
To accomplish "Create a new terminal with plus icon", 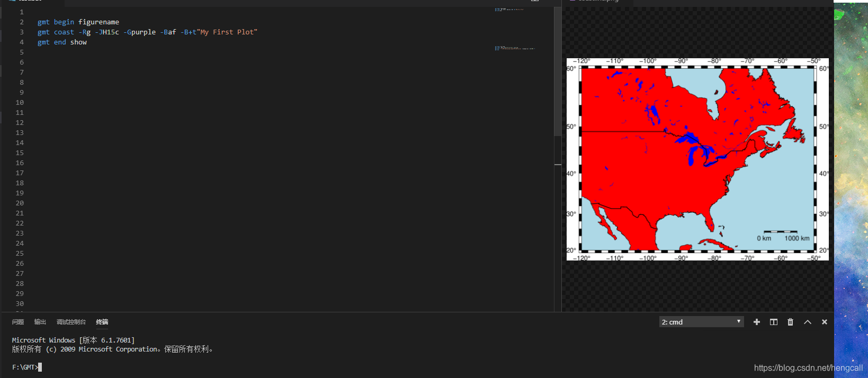I will [x=757, y=322].
